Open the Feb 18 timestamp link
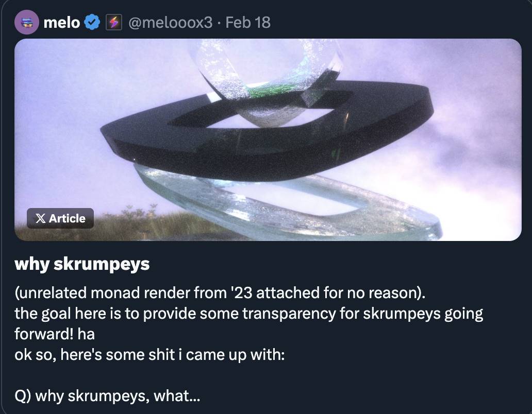The height and width of the screenshot is (414, 532). [x=248, y=23]
